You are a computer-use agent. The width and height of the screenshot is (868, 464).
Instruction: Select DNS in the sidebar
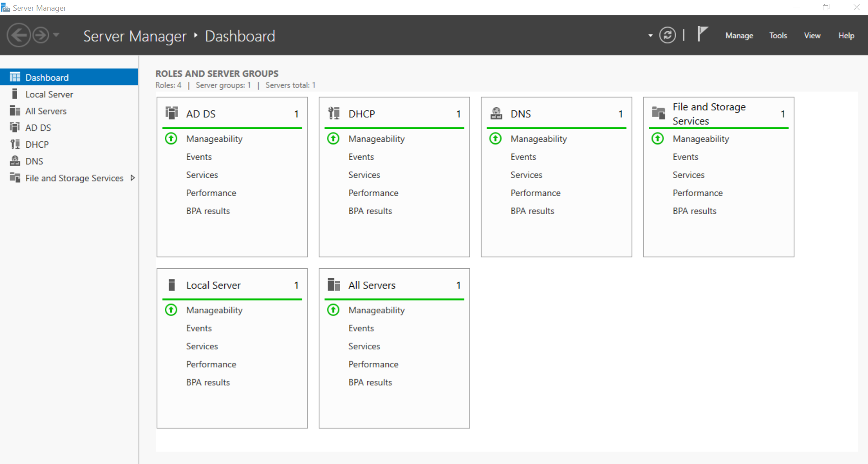click(69, 161)
